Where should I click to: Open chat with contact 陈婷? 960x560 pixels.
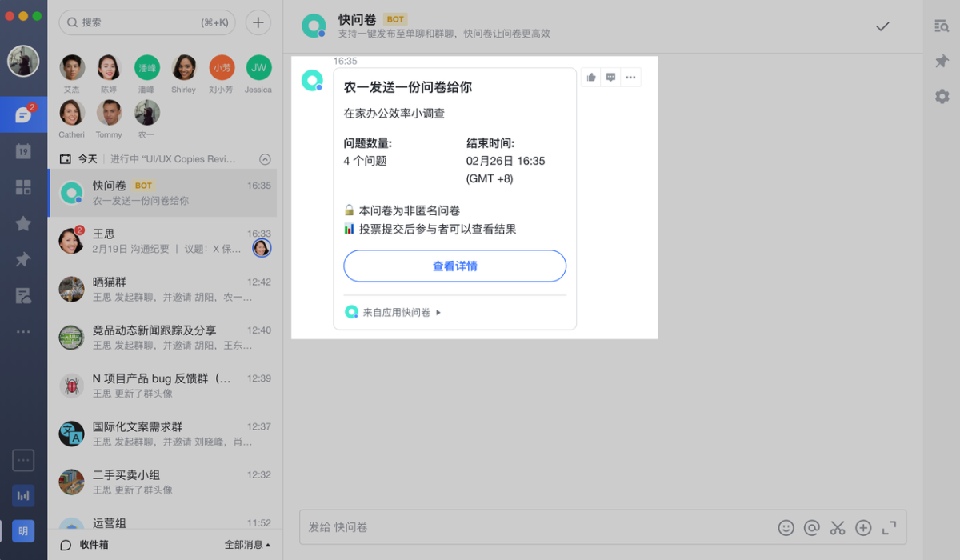pyautogui.click(x=109, y=74)
